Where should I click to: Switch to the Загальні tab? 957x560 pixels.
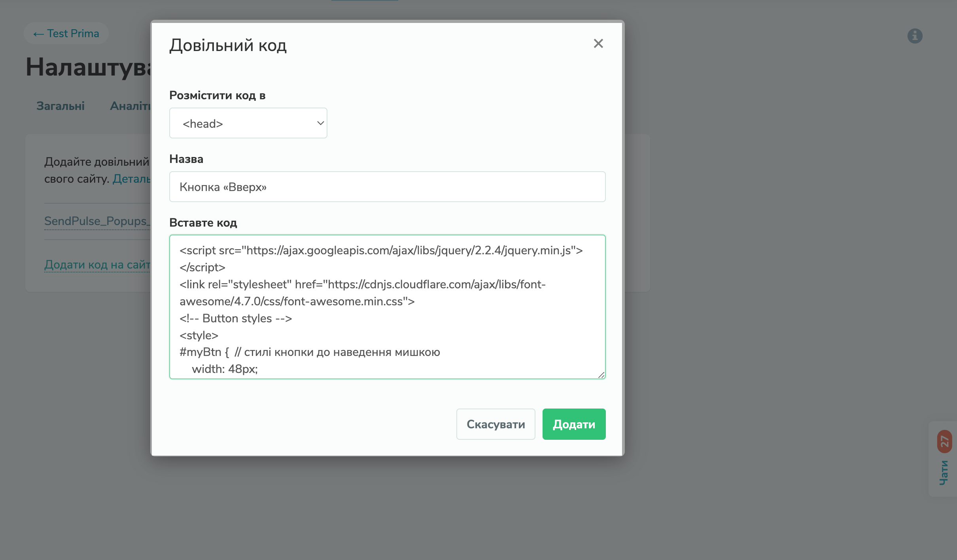coord(61,106)
